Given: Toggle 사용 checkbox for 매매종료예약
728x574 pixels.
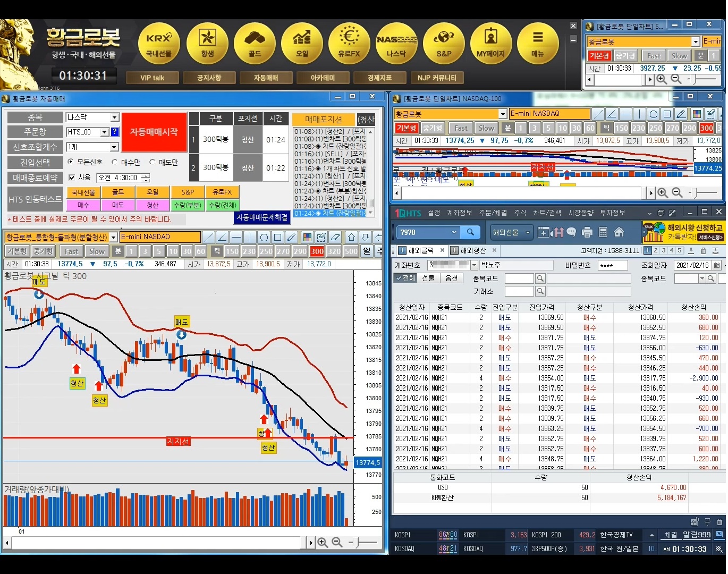Looking at the screenshot, I should pos(72,178).
